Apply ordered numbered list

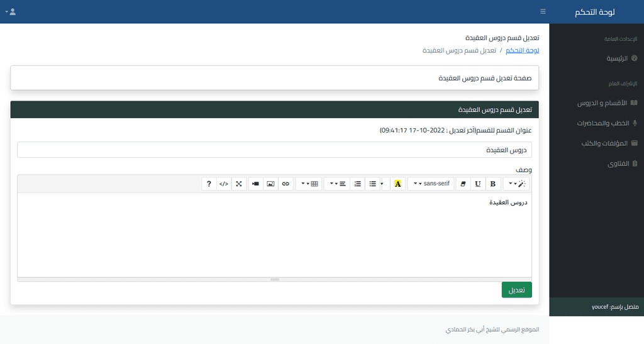click(x=358, y=184)
